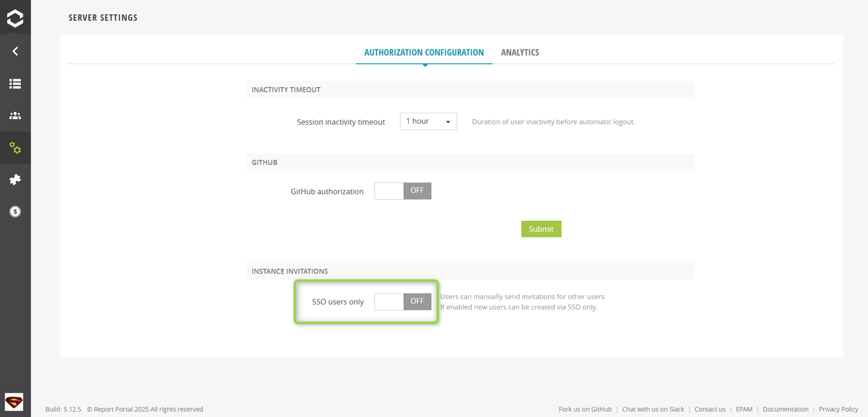Image resolution: width=868 pixels, height=417 pixels.
Task: Open the dollar sign icon in sidebar
Action: coord(15,212)
